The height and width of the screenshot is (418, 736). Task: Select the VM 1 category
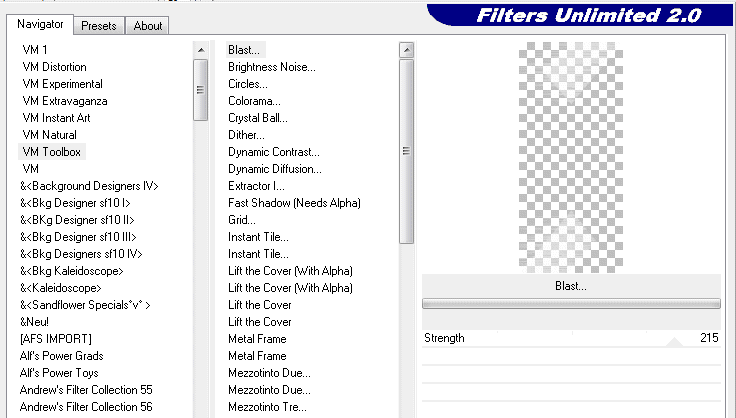click(35, 50)
